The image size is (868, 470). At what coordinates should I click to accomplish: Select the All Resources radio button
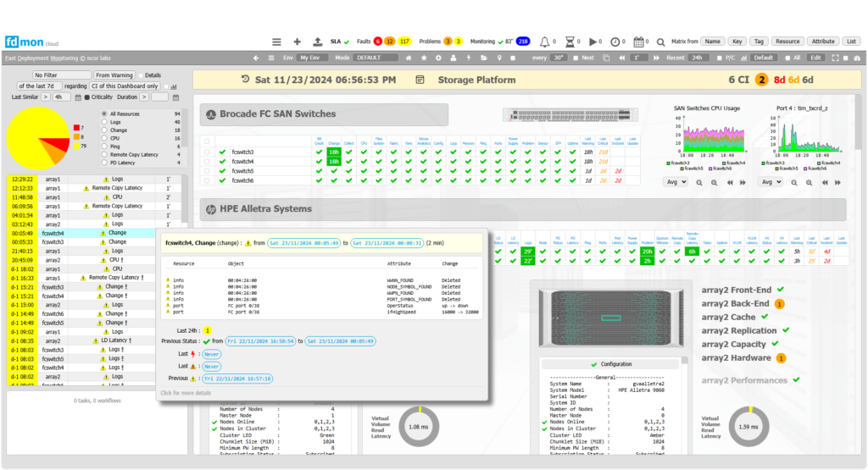[104, 114]
